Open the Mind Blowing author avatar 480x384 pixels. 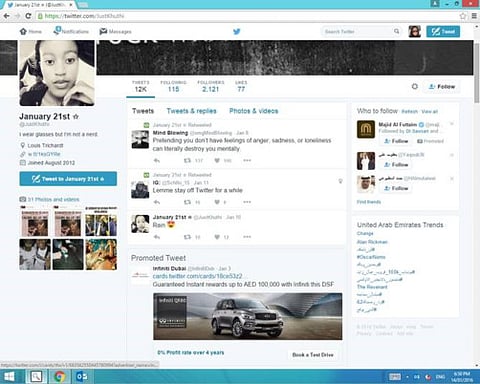140,139
